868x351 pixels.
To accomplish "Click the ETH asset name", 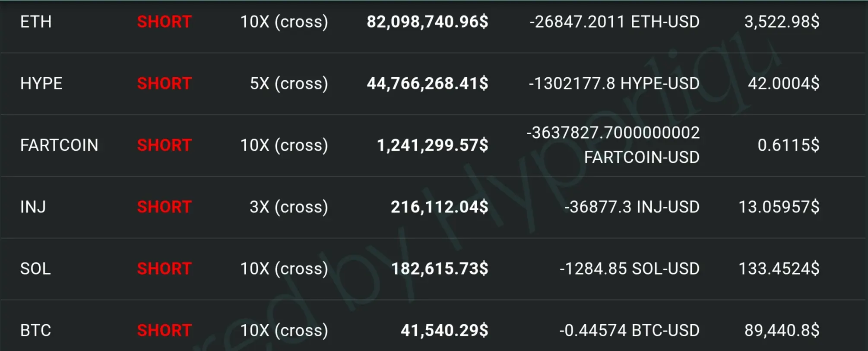I will click(x=36, y=22).
